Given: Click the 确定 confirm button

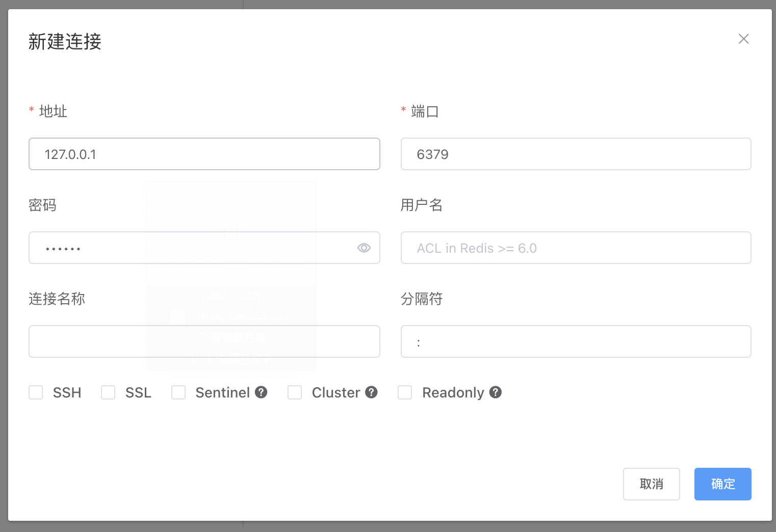Looking at the screenshot, I should tap(722, 484).
